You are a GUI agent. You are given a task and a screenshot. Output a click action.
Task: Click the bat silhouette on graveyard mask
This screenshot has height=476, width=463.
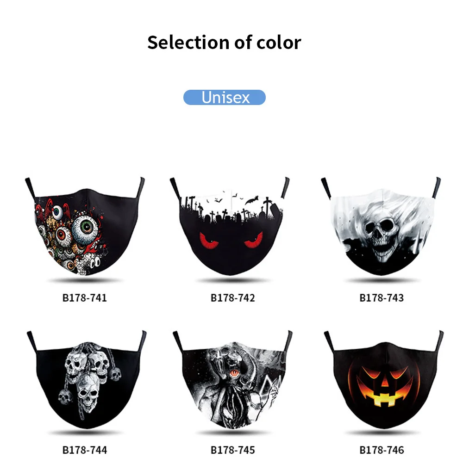[x=252, y=200]
